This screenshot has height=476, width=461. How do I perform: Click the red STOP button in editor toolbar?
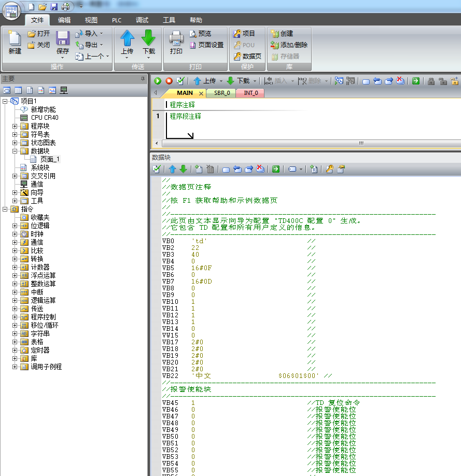tap(169, 81)
